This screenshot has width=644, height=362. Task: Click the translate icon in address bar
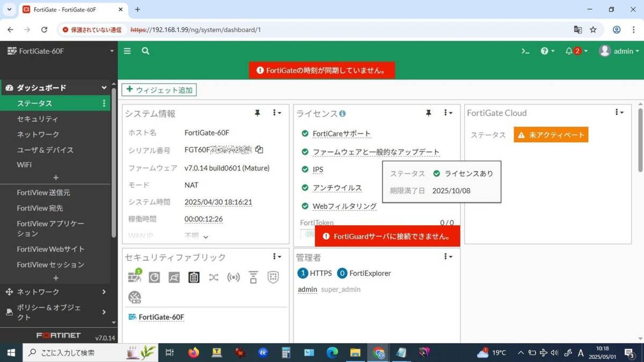(x=577, y=29)
